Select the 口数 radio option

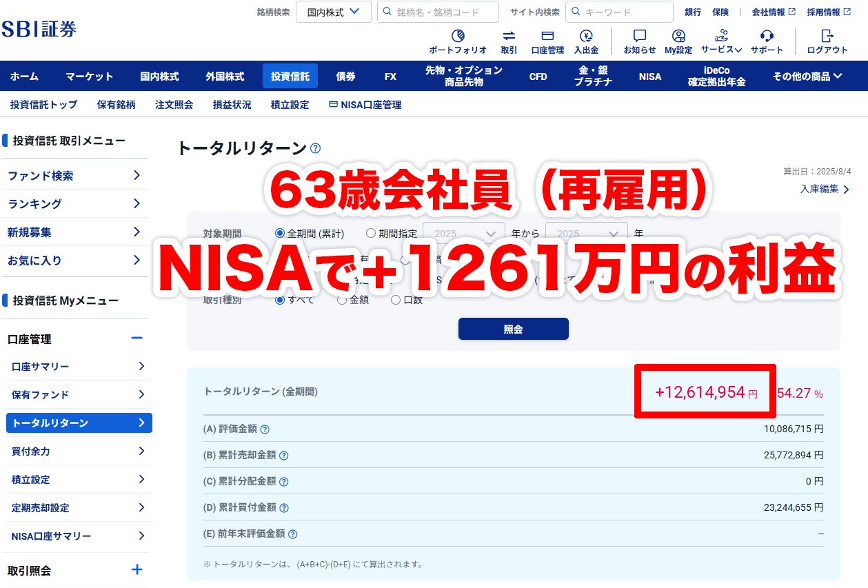[x=396, y=299]
